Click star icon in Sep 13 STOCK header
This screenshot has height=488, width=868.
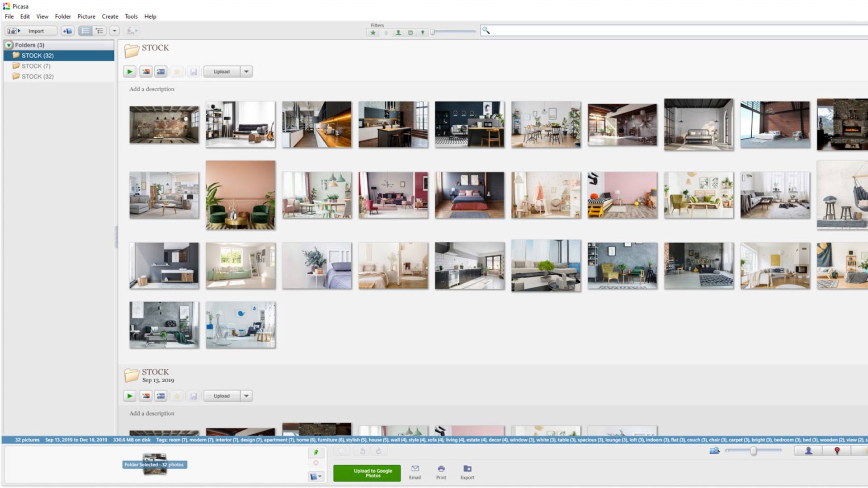pos(177,396)
